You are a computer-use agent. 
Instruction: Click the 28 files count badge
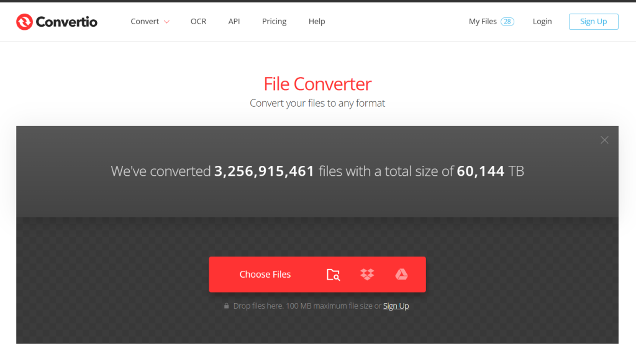[x=507, y=22]
